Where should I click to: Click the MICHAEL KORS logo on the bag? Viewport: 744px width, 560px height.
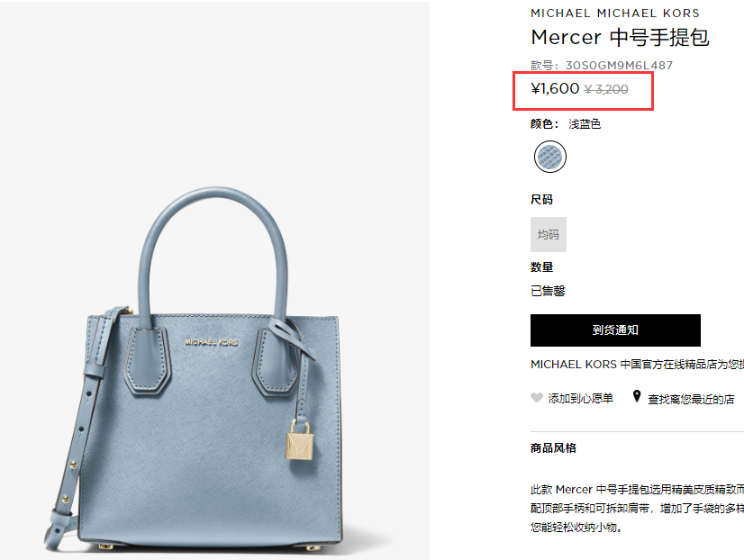tap(211, 342)
